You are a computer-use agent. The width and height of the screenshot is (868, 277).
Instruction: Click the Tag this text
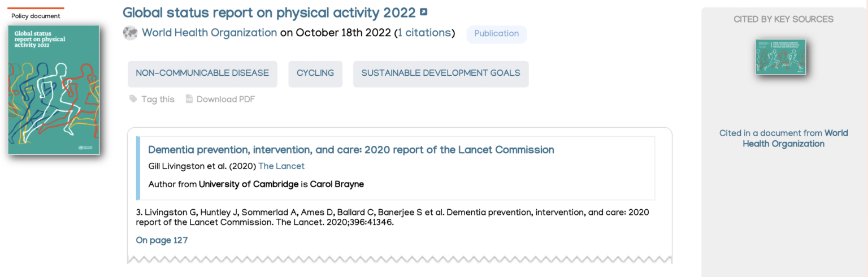[x=158, y=99]
